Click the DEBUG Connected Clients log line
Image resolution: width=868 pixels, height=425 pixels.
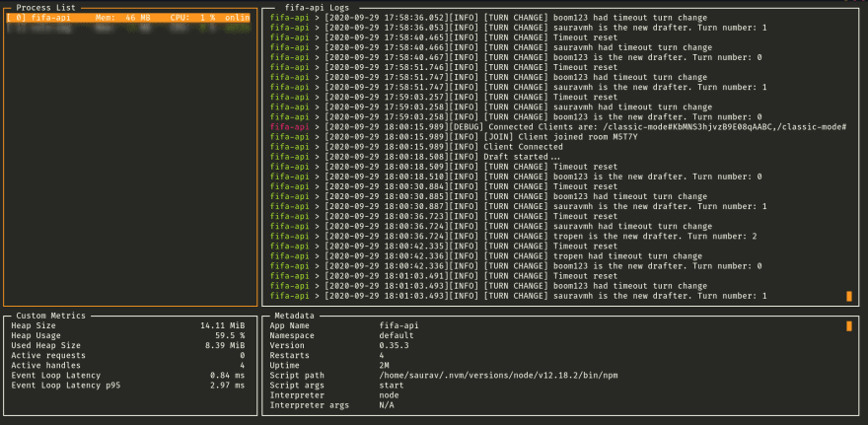coord(558,127)
